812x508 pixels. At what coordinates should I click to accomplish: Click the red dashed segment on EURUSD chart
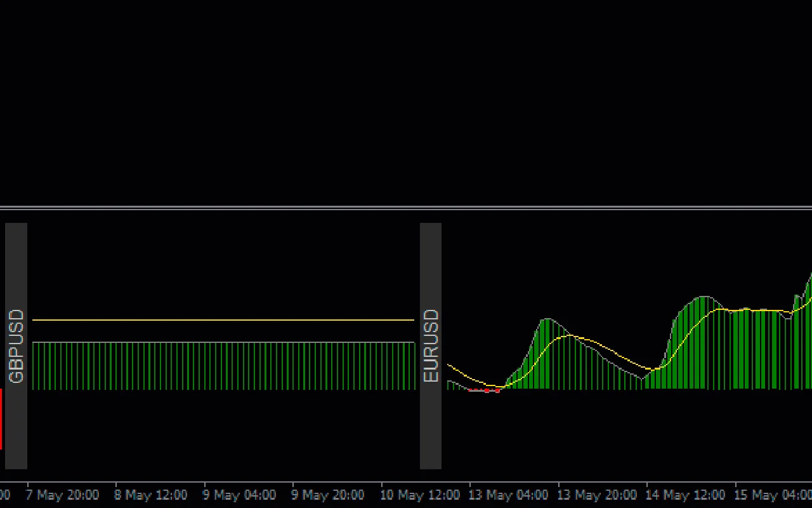[485, 391]
